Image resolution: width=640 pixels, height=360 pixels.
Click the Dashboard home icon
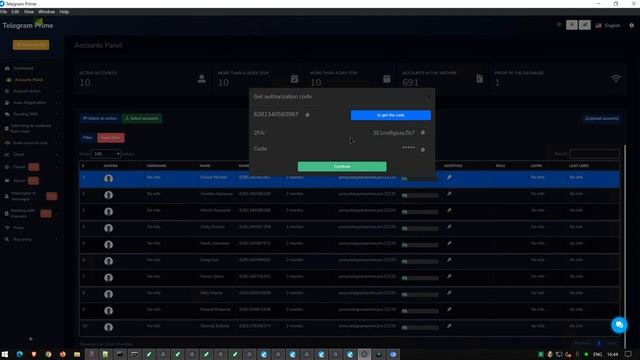tap(7, 68)
